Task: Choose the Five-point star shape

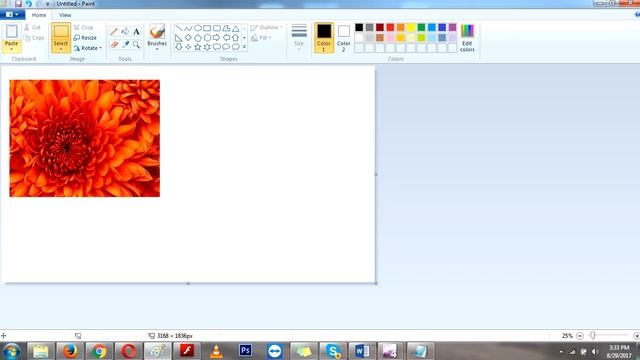Action: [x=198, y=47]
